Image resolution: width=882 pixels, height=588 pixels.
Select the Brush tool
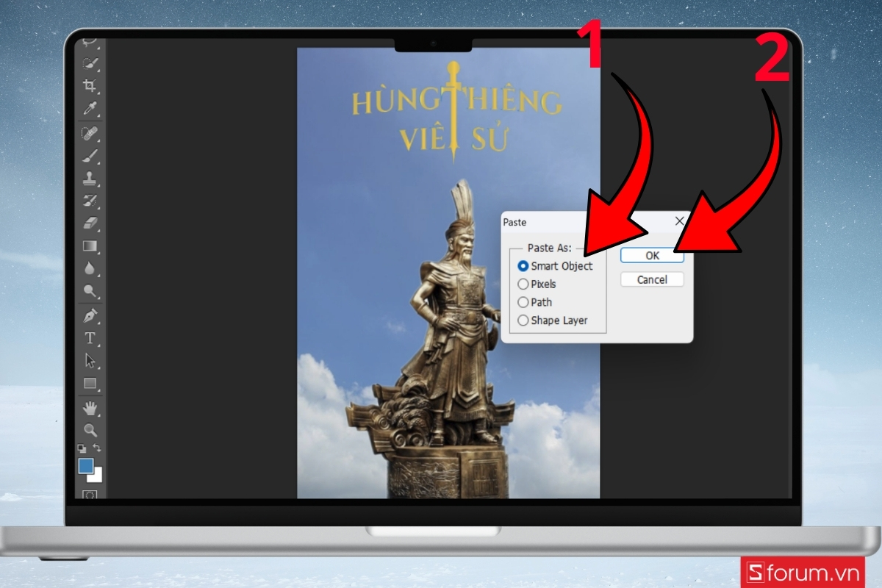click(x=90, y=156)
